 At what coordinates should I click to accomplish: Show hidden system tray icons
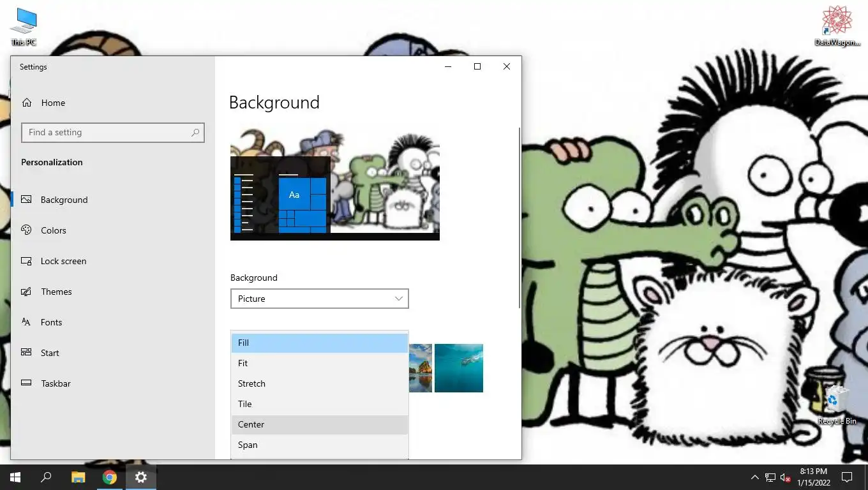pyautogui.click(x=755, y=477)
